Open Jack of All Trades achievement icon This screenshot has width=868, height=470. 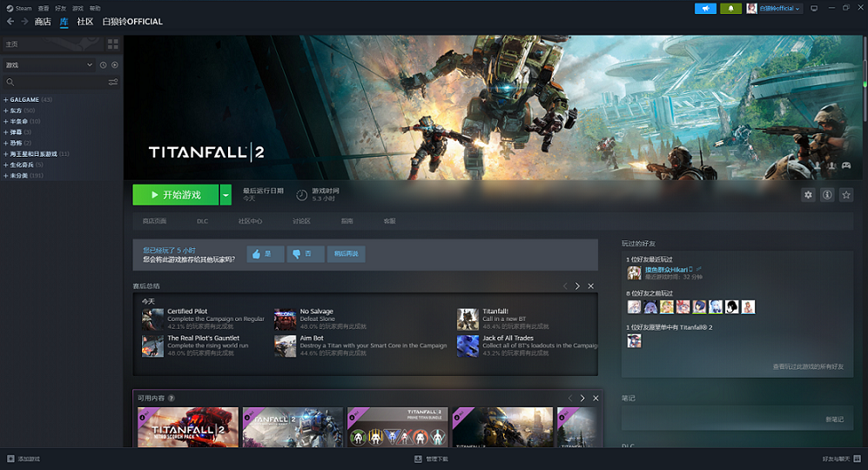coord(468,346)
